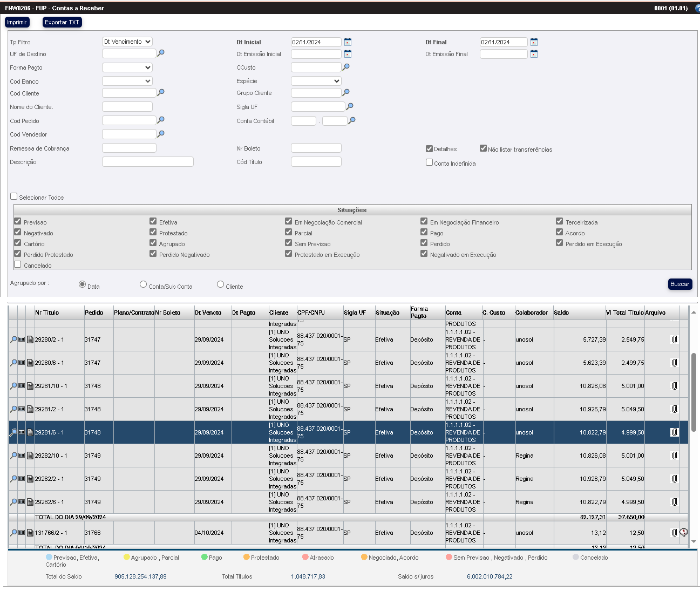Open the Conta Contábil search magnifier
700x591 pixels.
point(352,120)
